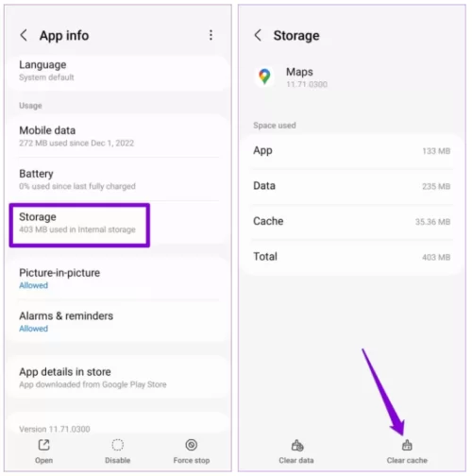Select the Data row showing 235 MB
472x476 pixels.
point(352,186)
